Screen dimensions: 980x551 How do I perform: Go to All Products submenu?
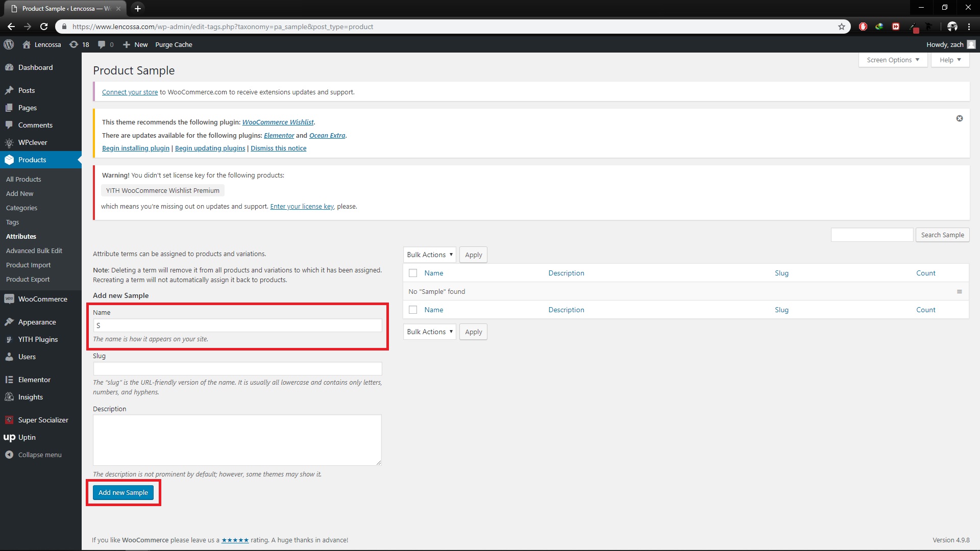coord(23,179)
